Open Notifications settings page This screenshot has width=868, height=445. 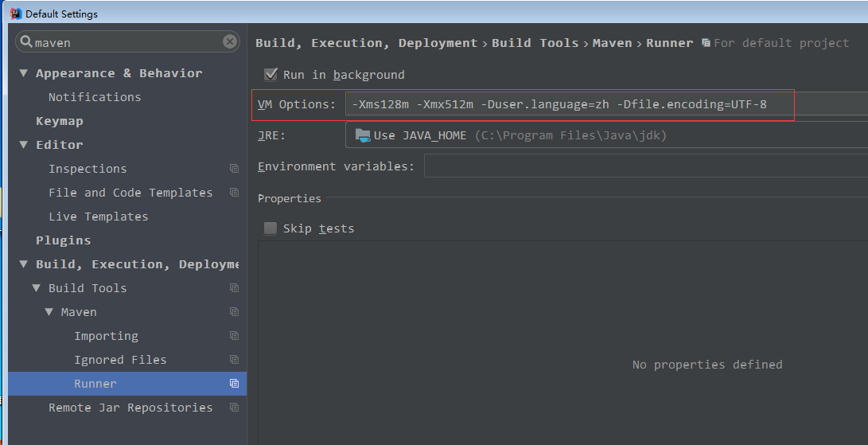coord(95,97)
